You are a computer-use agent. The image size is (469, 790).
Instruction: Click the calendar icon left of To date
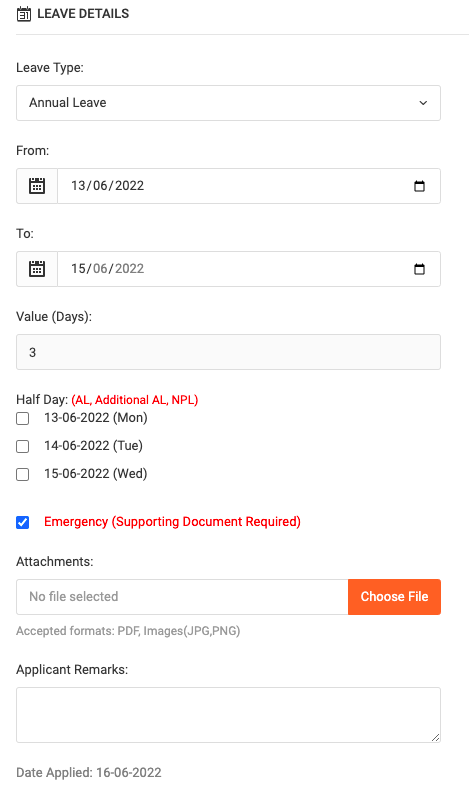(37, 269)
